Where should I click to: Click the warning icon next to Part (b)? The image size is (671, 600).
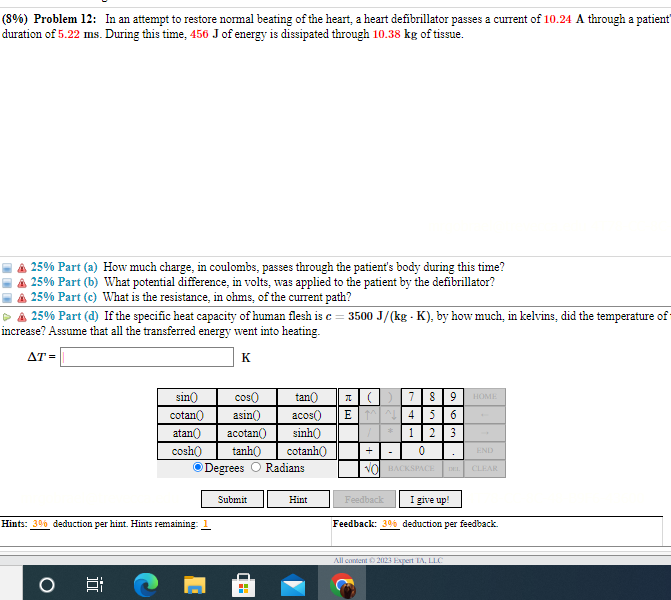point(22,283)
